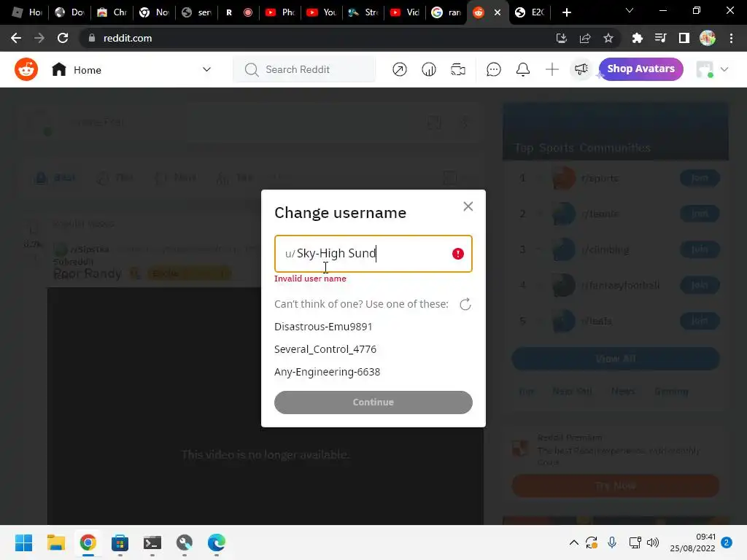Open the notifications bell icon

tap(522, 69)
